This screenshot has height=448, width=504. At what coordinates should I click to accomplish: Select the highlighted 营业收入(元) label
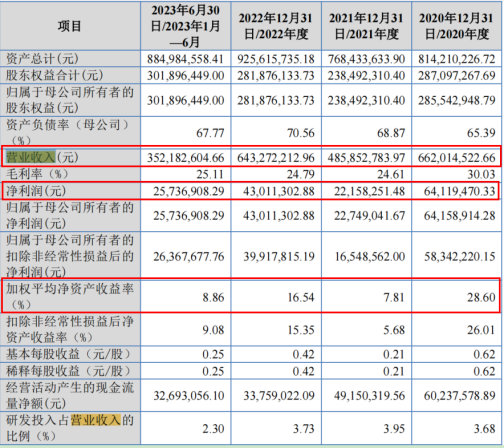coord(42,157)
